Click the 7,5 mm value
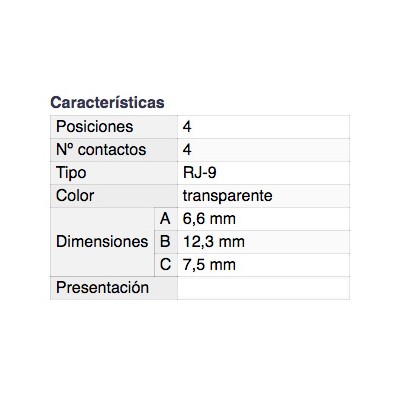The height and width of the screenshot is (400, 400). click(x=209, y=265)
